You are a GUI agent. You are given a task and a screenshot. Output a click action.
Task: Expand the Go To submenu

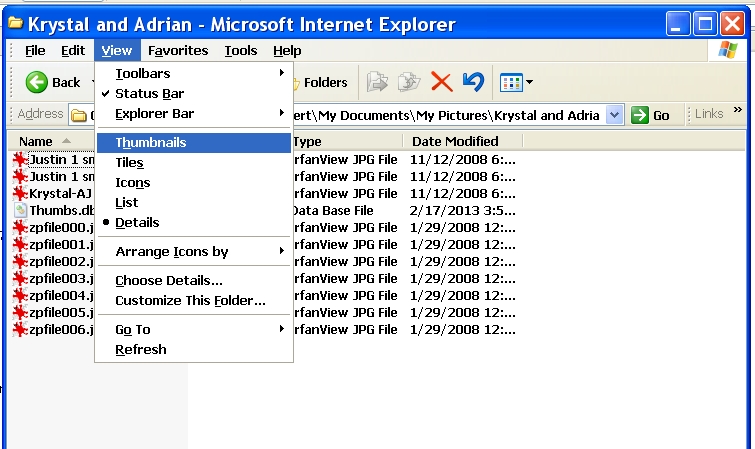(x=194, y=330)
